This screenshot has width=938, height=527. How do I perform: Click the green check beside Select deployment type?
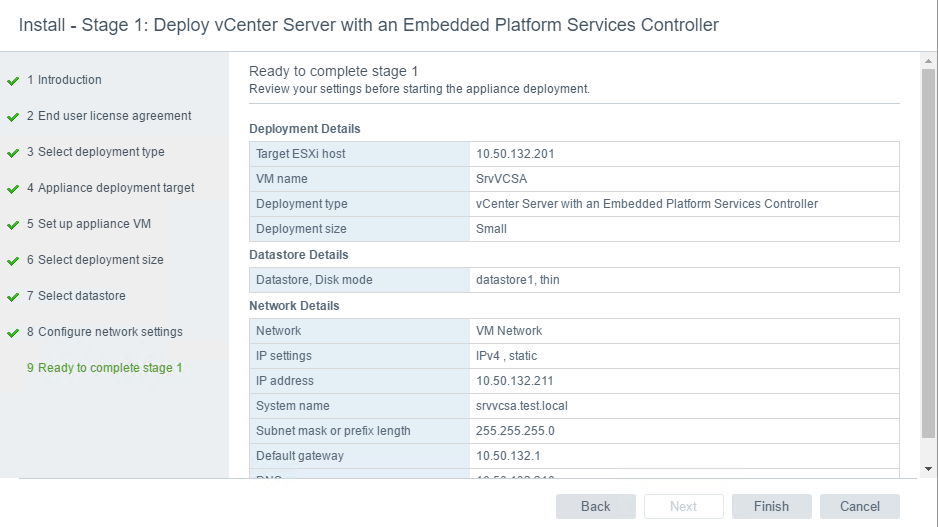click(13, 153)
